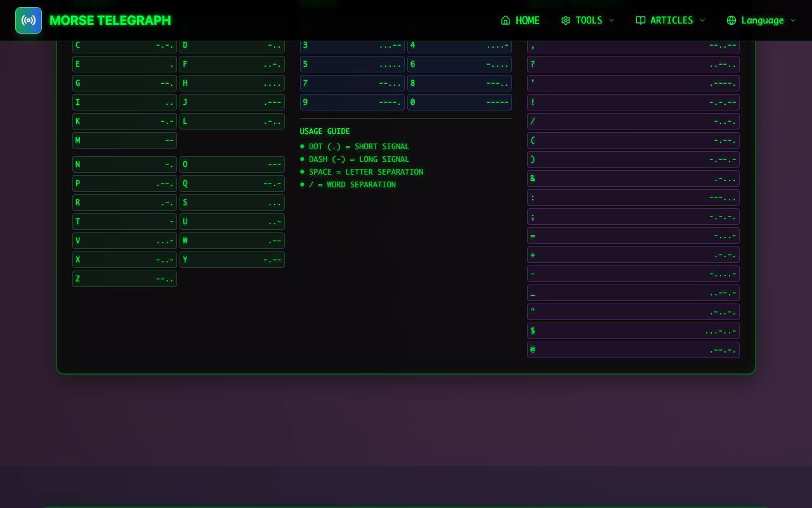Click 'SPACE = LETTER SEPARATION' line
Viewport: 812px width, 508px height.
pos(366,172)
